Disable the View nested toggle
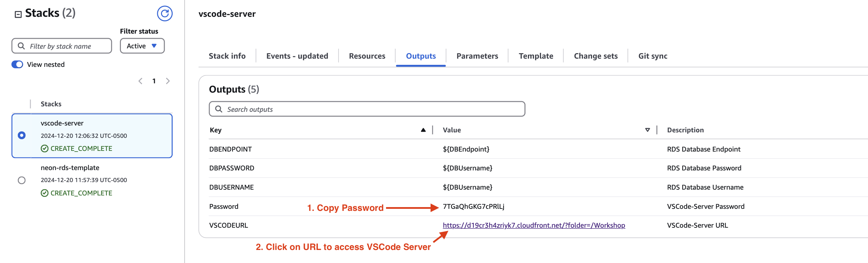 (x=17, y=64)
